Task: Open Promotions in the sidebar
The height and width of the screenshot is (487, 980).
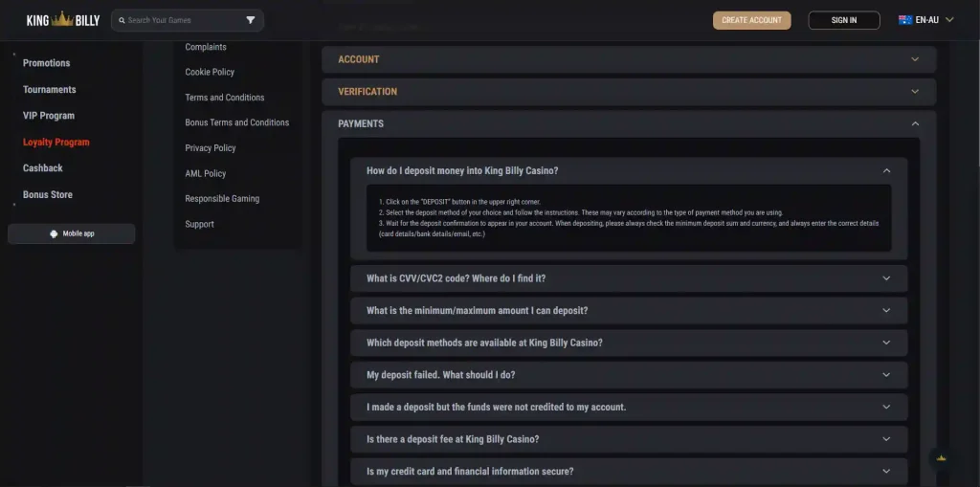Action: [x=46, y=63]
